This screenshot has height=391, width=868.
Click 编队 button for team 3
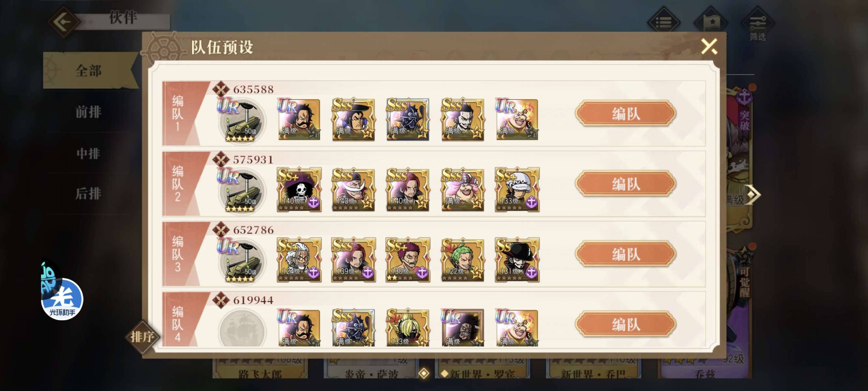point(625,254)
